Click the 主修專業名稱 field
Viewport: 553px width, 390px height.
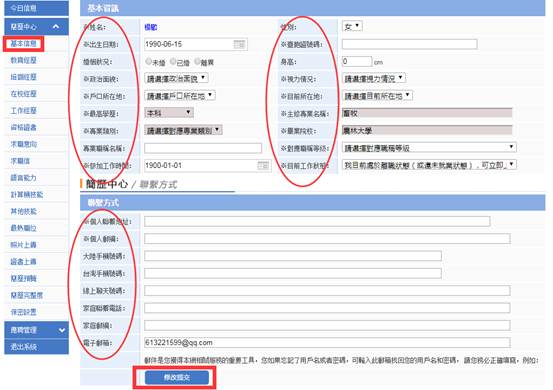pyautogui.click(x=427, y=113)
